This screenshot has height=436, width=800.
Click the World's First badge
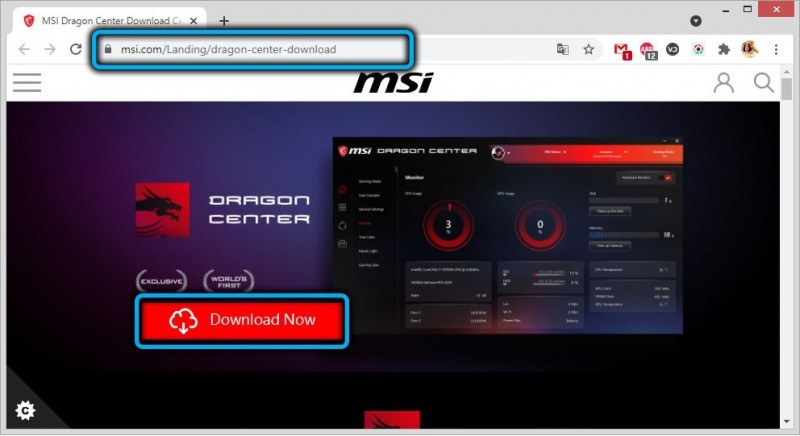pos(229,280)
